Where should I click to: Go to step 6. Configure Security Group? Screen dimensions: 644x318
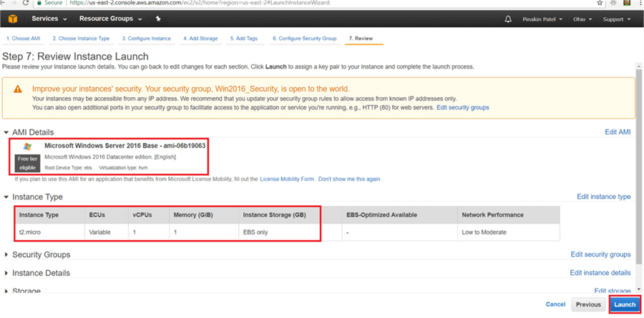(x=305, y=39)
